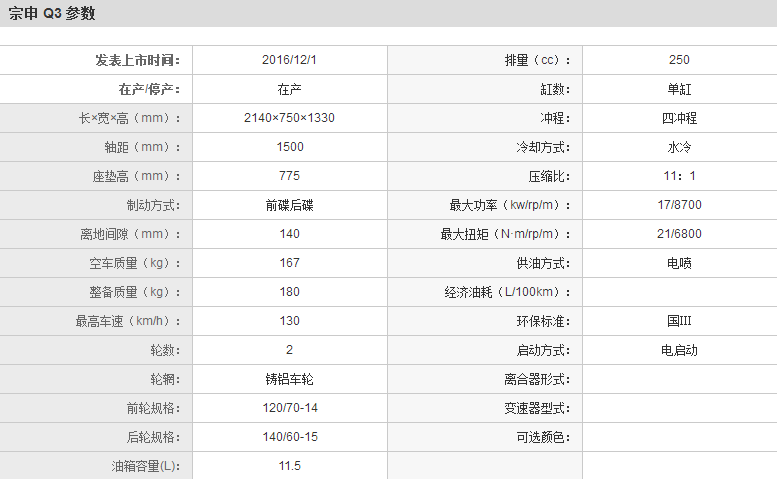Screen dimensions: 777x479
Task: Select the 发表上市时间 label cell
Action: point(138,60)
